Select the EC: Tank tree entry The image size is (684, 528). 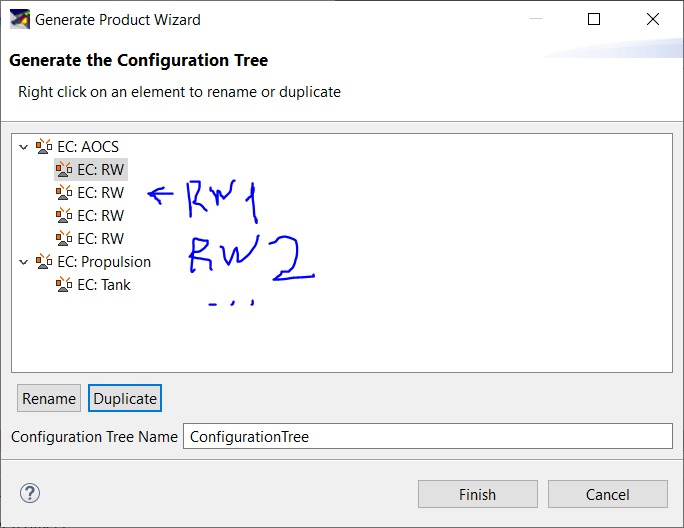point(104,285)
